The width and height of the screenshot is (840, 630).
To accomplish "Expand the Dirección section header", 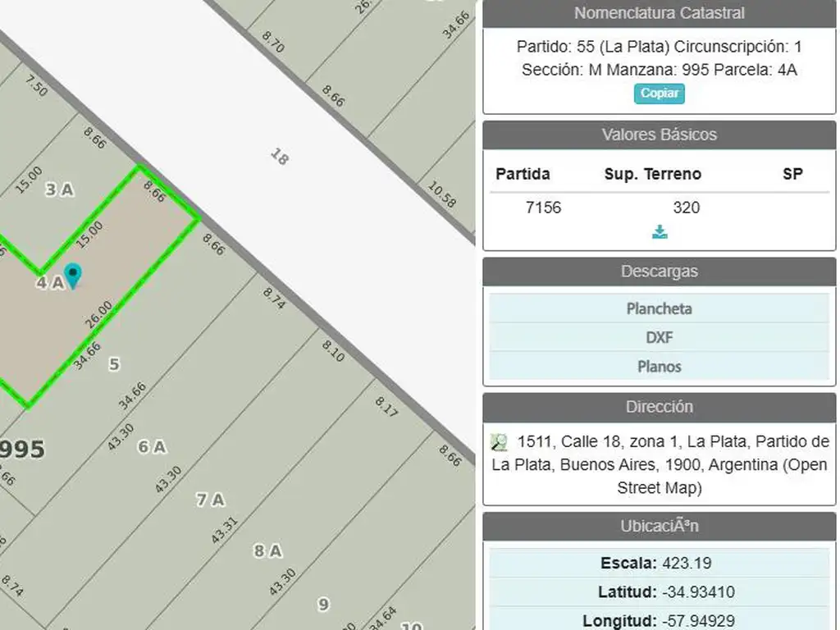I will (659, 407).
